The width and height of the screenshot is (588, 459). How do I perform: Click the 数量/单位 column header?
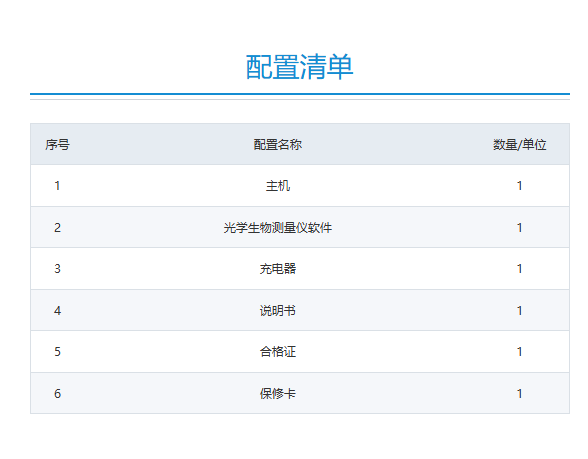click(519, 145)
